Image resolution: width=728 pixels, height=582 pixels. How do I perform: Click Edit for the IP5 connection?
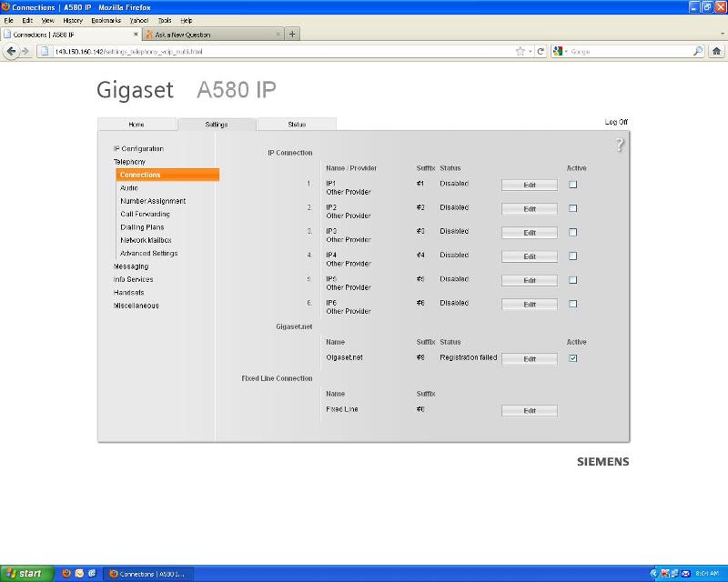coord(530,280)
